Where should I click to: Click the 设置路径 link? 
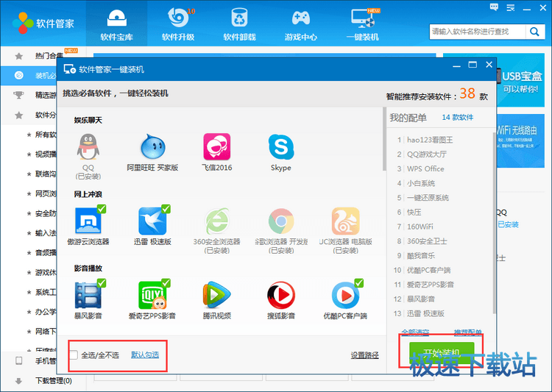click(x=365, y=355)
